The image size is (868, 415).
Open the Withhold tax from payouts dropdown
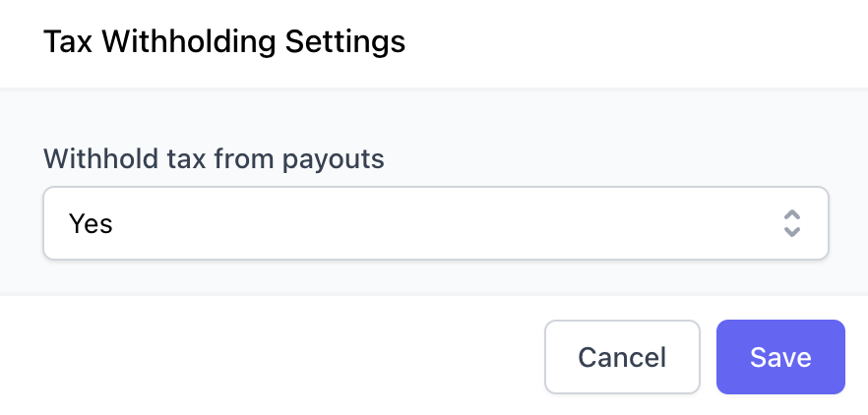(x=436, y=223)
